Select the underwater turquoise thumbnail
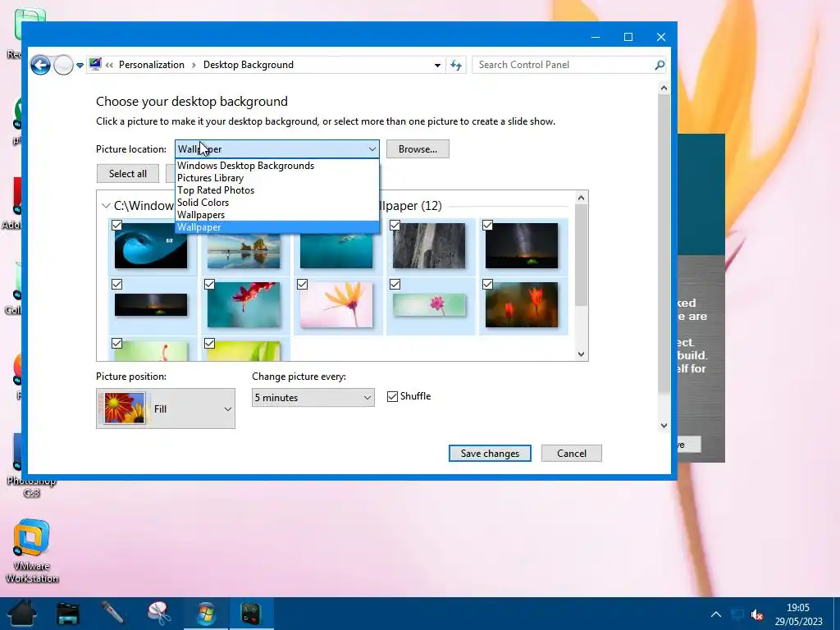840x630 pixels. coord(336,251)
